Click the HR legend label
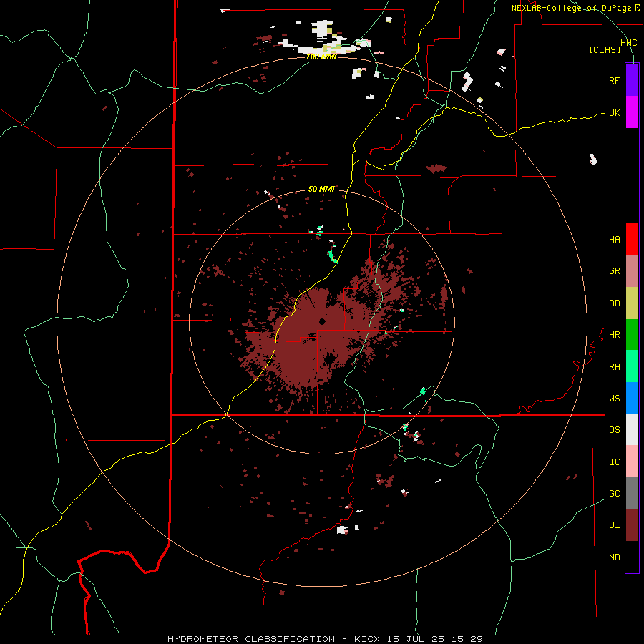Viewport: 644px width, 644px height. pos(614,335)
